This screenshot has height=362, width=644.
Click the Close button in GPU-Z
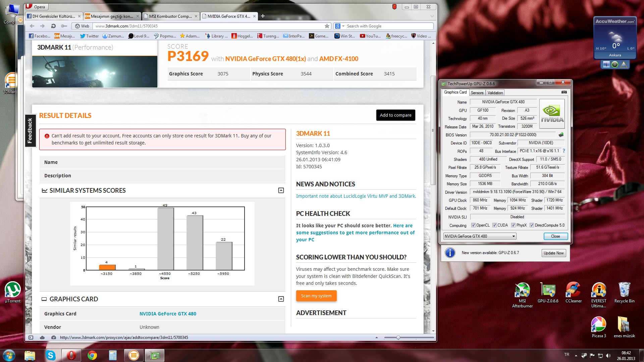point(555,236)
